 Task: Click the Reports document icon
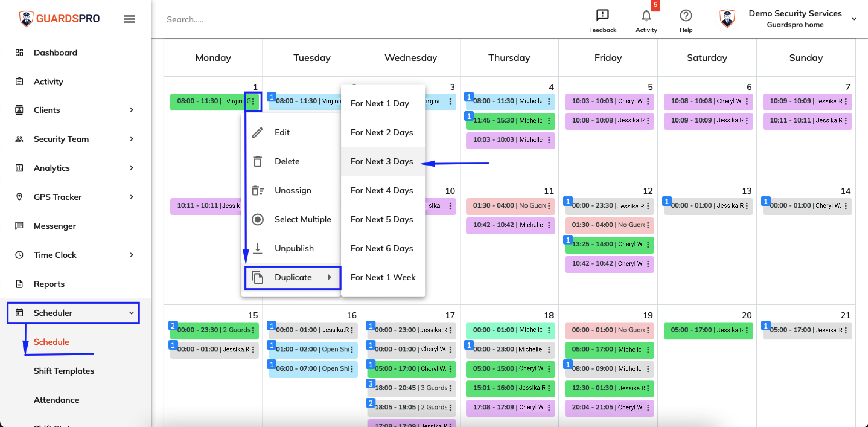[19, 284]
